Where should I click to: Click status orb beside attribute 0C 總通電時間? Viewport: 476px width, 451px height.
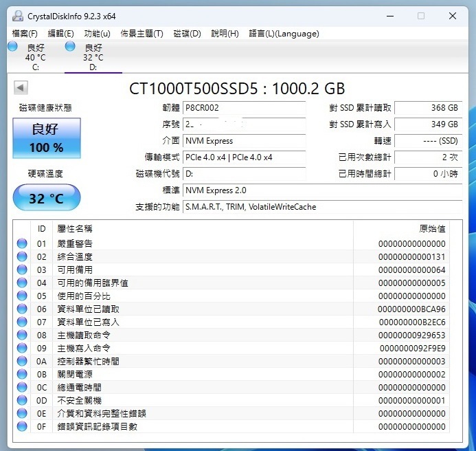[22, 387]
